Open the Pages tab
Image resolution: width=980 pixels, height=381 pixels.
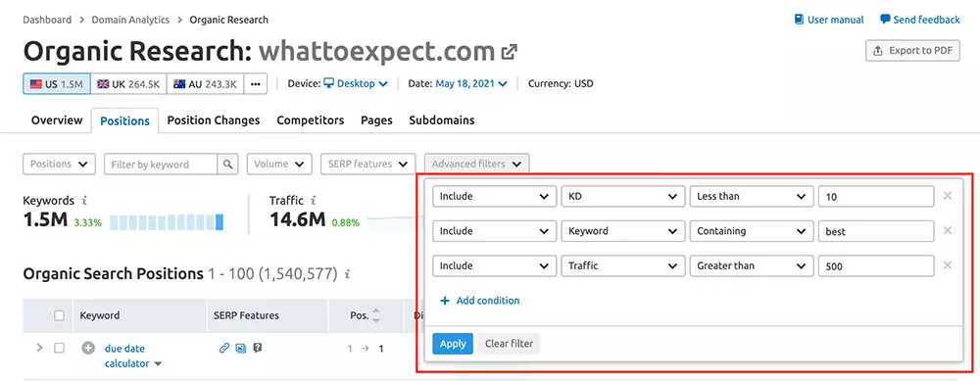(376, 120)
